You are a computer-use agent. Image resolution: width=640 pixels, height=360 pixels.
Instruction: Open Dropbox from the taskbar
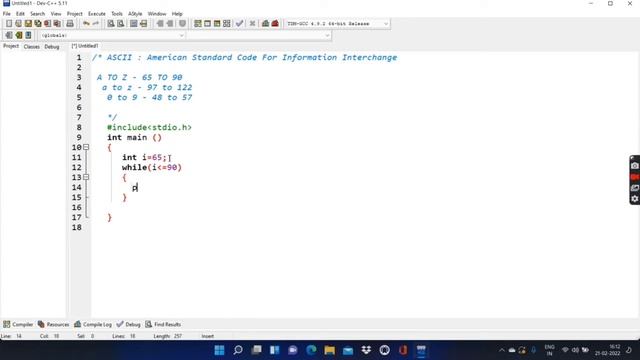pyautogui.click(x=366, y=350)
